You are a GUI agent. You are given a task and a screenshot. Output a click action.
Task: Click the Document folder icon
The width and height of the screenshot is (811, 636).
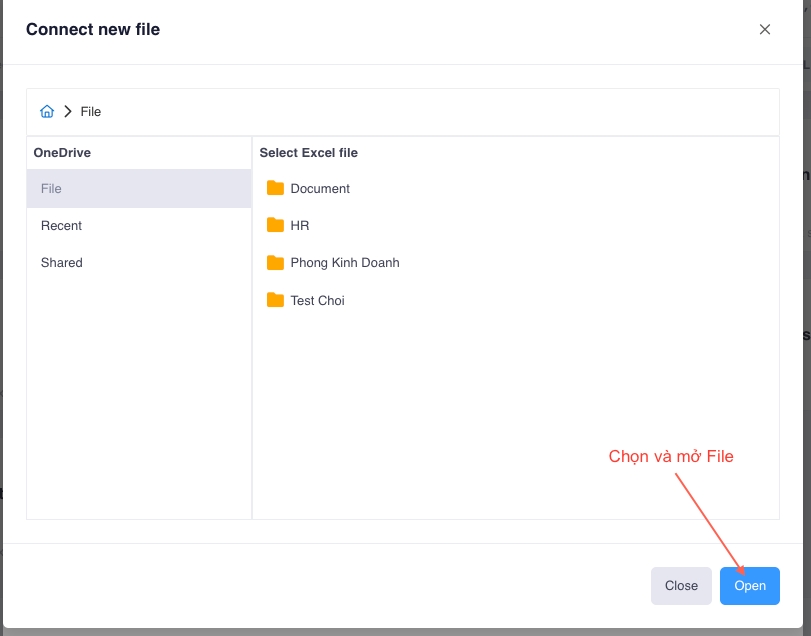[275, 188]
